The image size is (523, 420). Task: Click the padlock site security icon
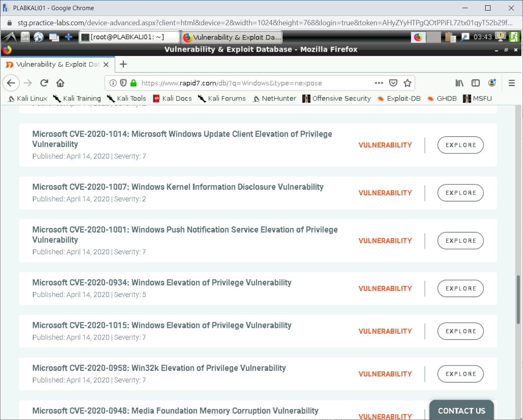pos(133,83)
